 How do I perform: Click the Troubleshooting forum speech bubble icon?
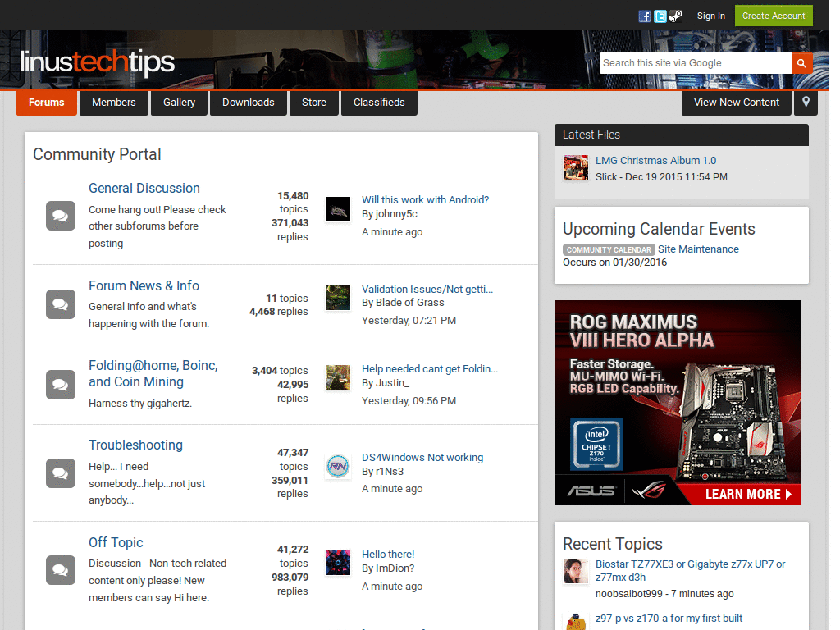point(61,473)
